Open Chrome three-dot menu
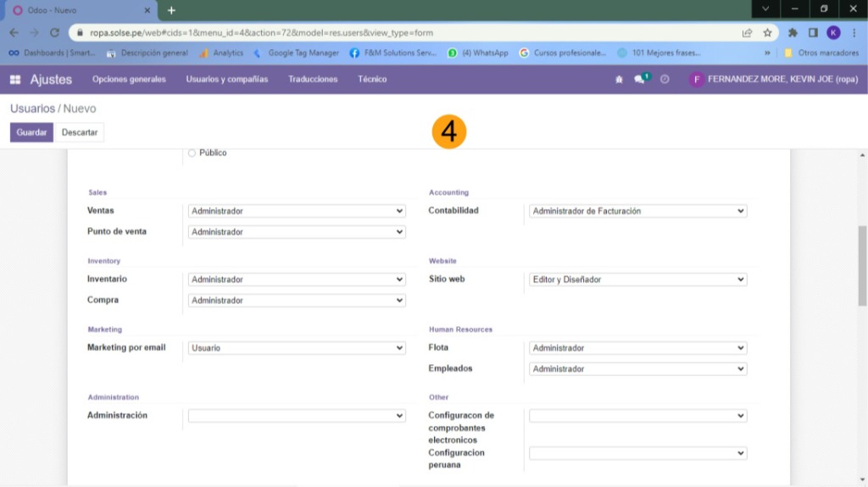868x487 pixels. 854,33
